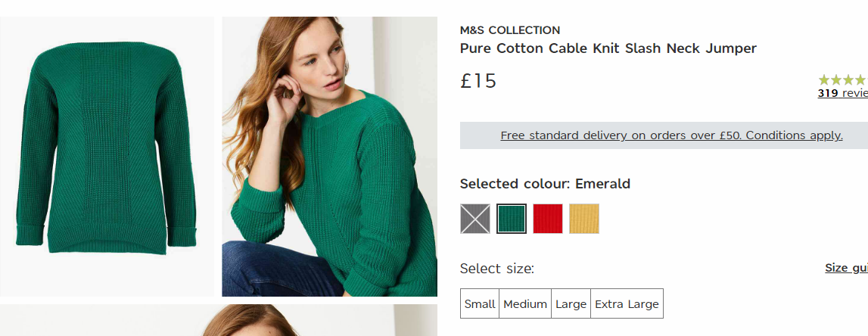
Task: Select size Large
Action: point(571,304)
